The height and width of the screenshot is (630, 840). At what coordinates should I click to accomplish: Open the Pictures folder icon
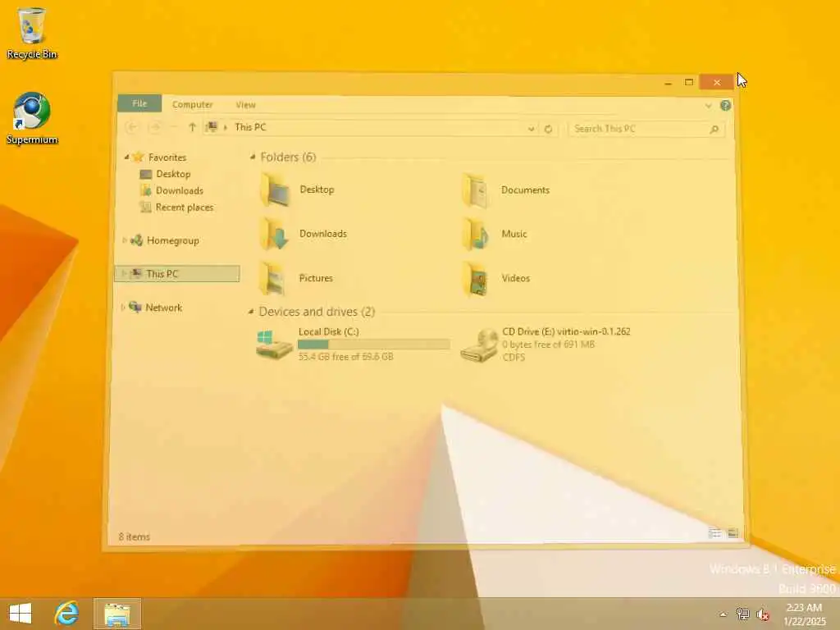click(274, 278)
